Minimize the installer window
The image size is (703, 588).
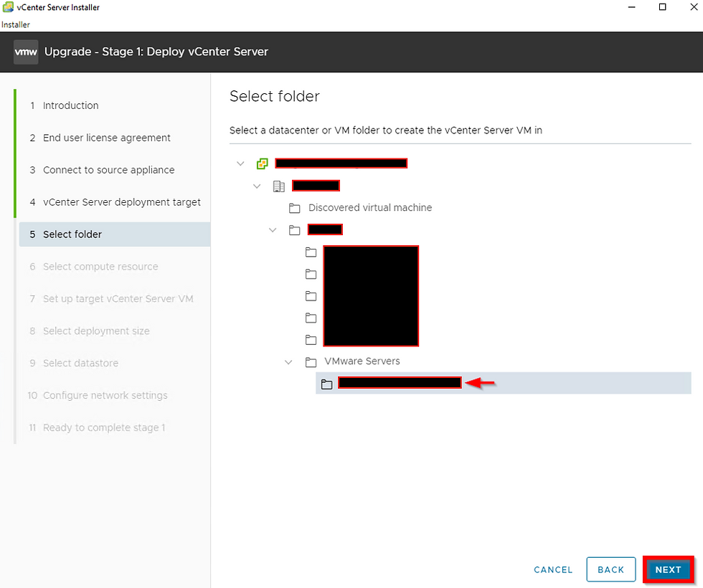(632, 7)
